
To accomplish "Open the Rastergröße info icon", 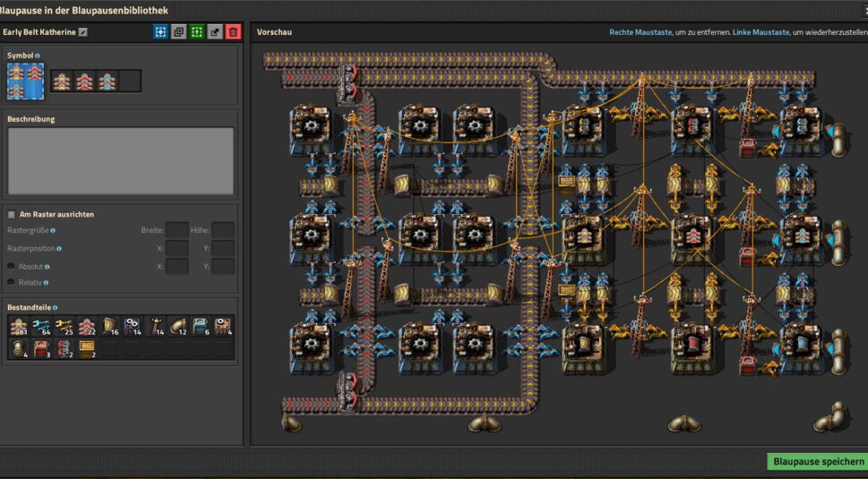I will coord(53,231).
